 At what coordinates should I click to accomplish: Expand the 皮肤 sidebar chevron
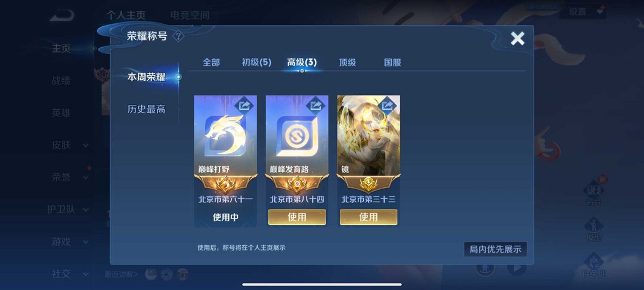point(86,145)
